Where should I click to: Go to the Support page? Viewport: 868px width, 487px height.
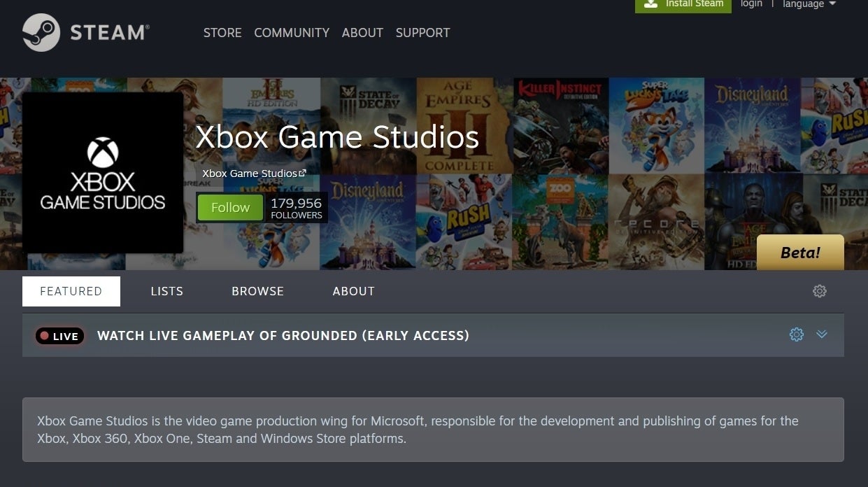pyautogui.click(x=422, y=33)
